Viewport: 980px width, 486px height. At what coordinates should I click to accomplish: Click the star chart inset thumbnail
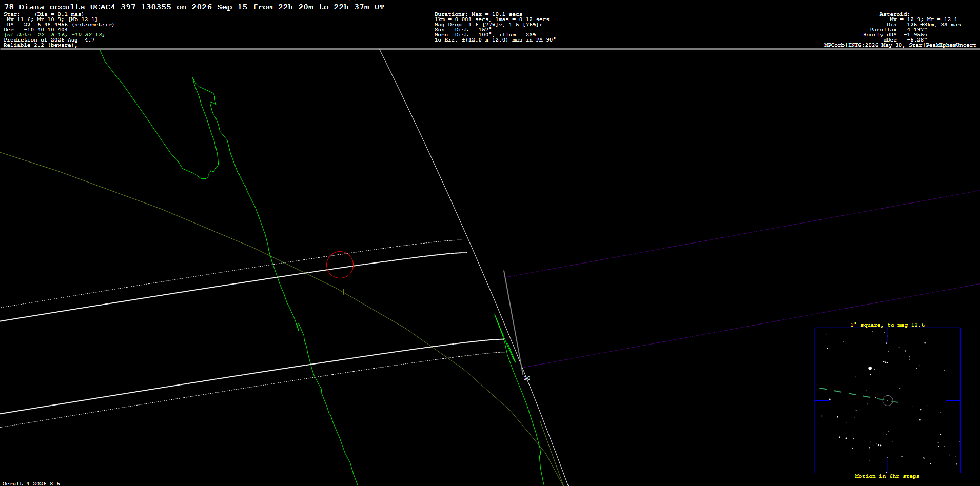(x=888, y=400)
